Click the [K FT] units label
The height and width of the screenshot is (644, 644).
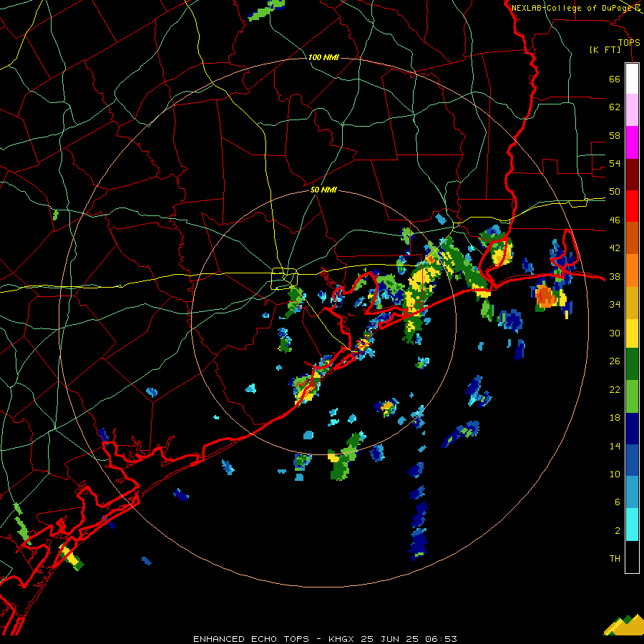(605, 49)
